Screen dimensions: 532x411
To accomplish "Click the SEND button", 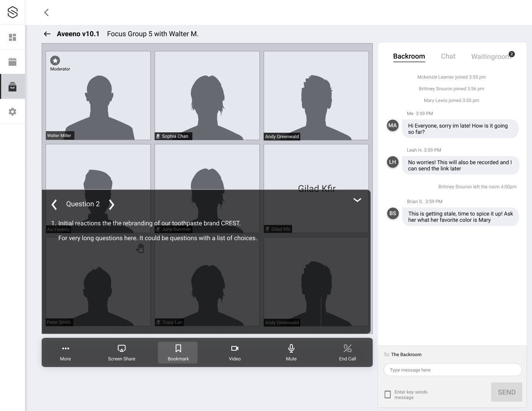I will coord(506,392).
